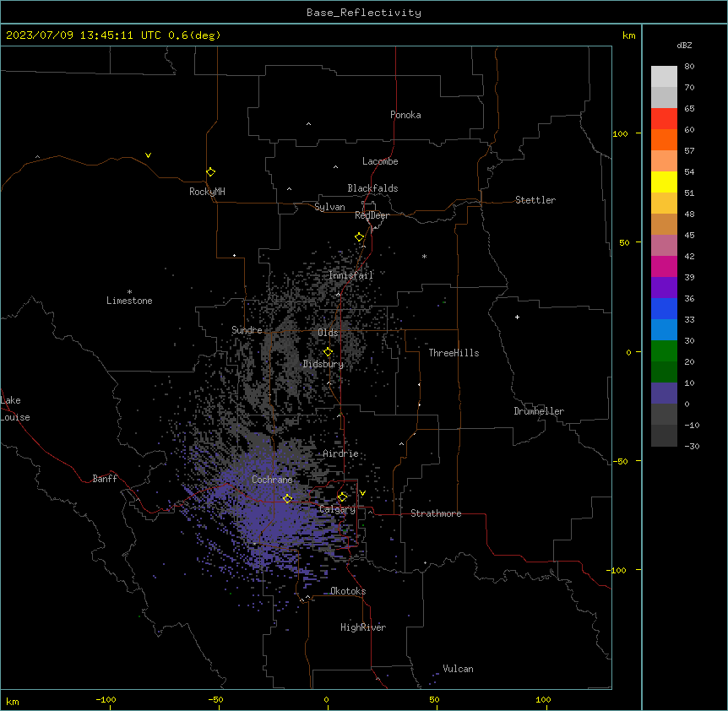
Task: Click the legend value -30
Action: [x=692, y=446]
